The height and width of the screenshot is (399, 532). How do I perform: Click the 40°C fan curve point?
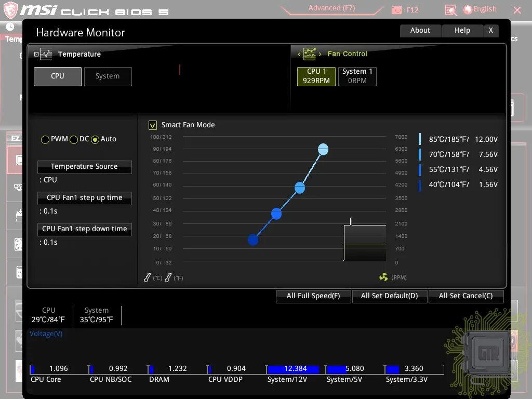(253, 240)
